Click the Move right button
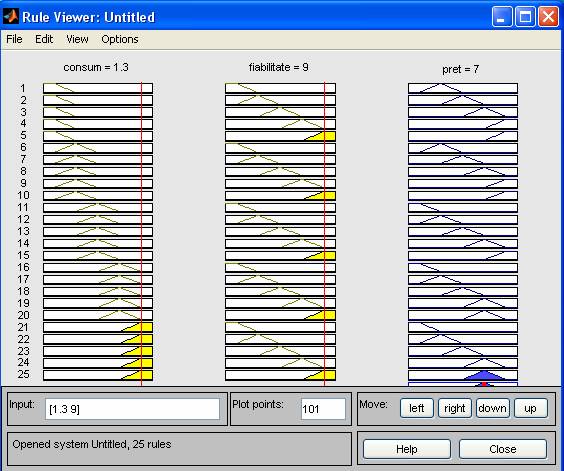Screen dimensions: 564x471 click(x=455, y=408)
